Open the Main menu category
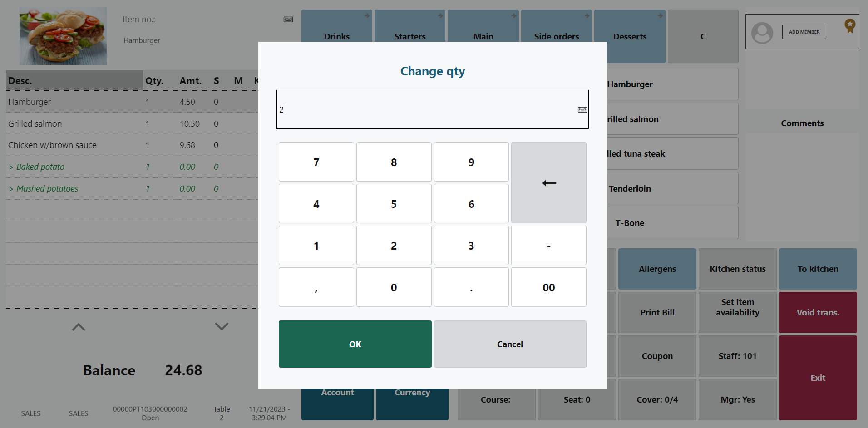This screenshot has width=868, height=428. [483, 26]
